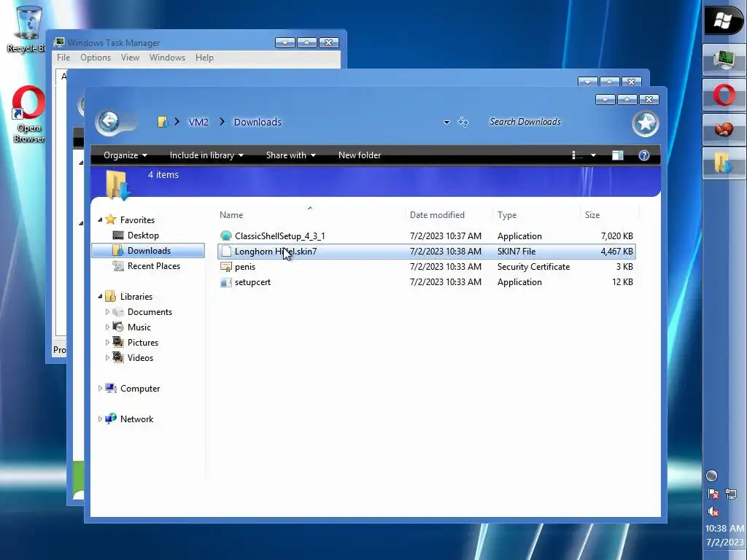Click the Downloads breadcrumb segment

(x=258, y=122)
